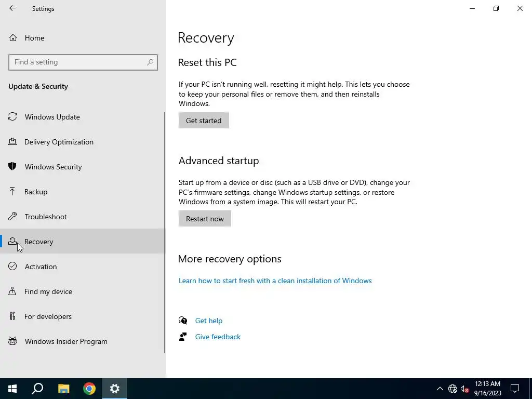Viewport: 532px width, 399px height.
Task: Open the Activation section
Action: (x=41, y=267)
